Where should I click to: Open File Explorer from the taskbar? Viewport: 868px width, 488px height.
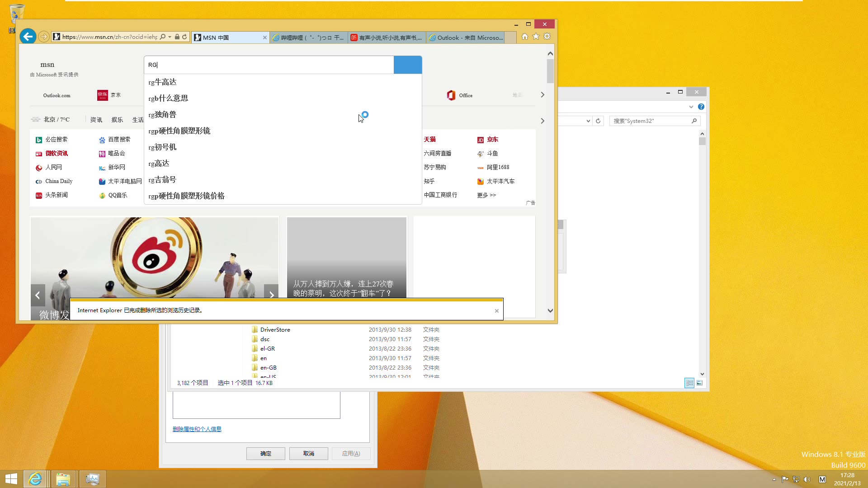[x=63, y=479]
